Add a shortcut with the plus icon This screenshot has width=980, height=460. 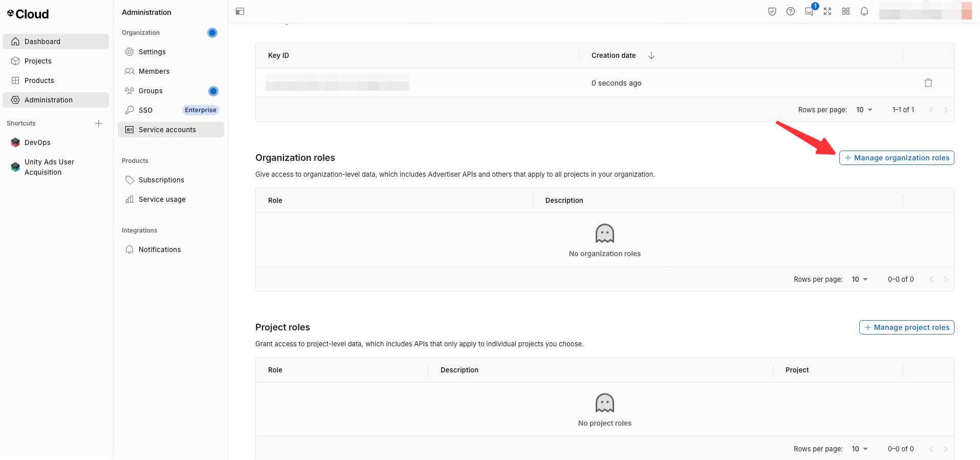pyautogui.click(x=99, y=123)
